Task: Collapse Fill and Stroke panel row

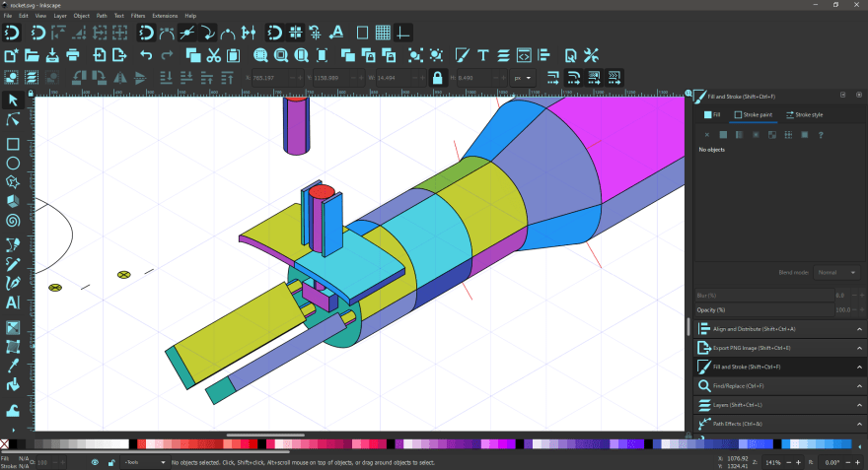Action: click(x=780, y=367)
